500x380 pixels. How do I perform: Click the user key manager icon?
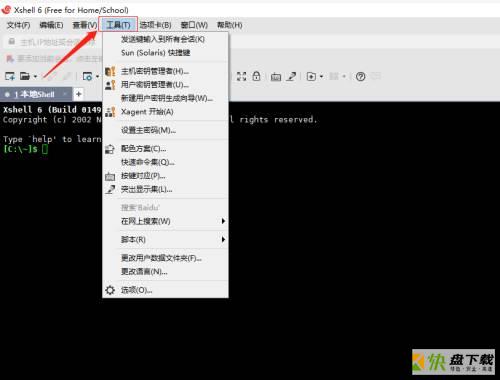[x=110, y=85]
